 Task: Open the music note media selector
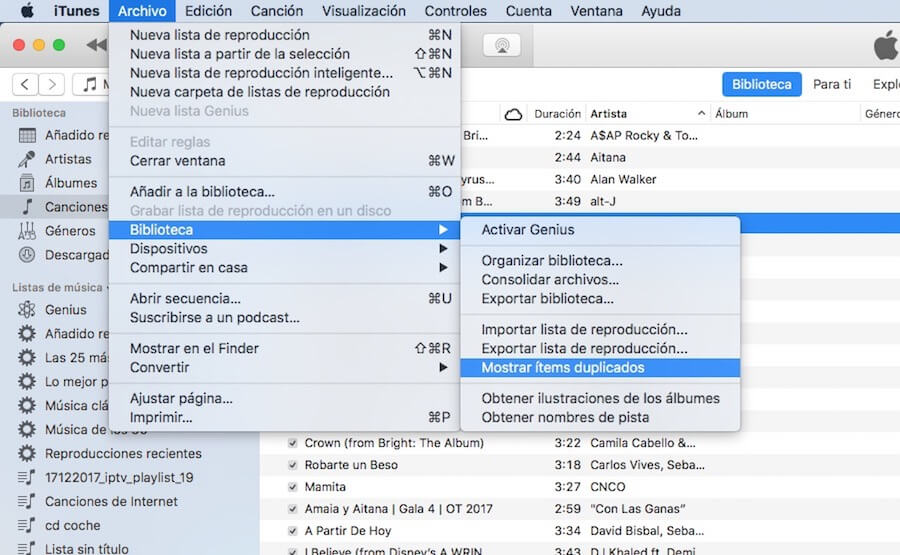(x=91, y=84)
